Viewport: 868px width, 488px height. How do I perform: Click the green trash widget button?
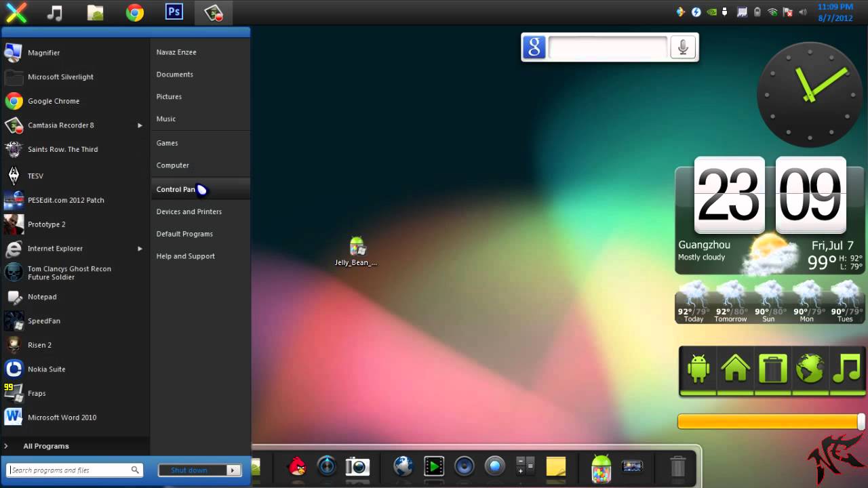click(772, 370)
